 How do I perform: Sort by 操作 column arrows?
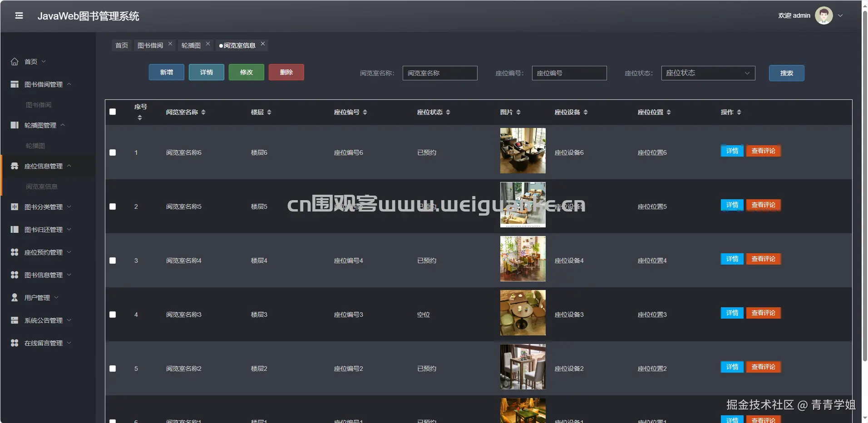[x=739, y=112]
